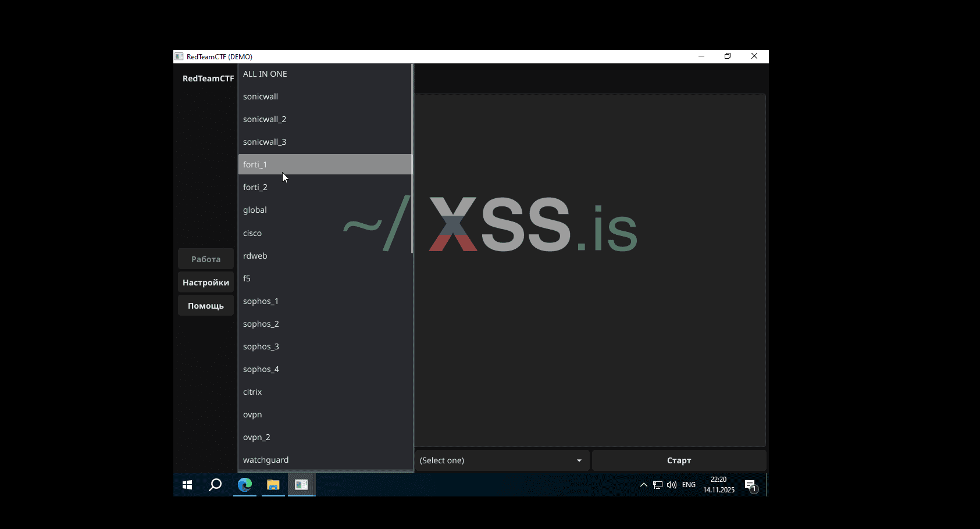Select the rdweb entry
This screenshot has height=529, width=980.
pos(325,256)
